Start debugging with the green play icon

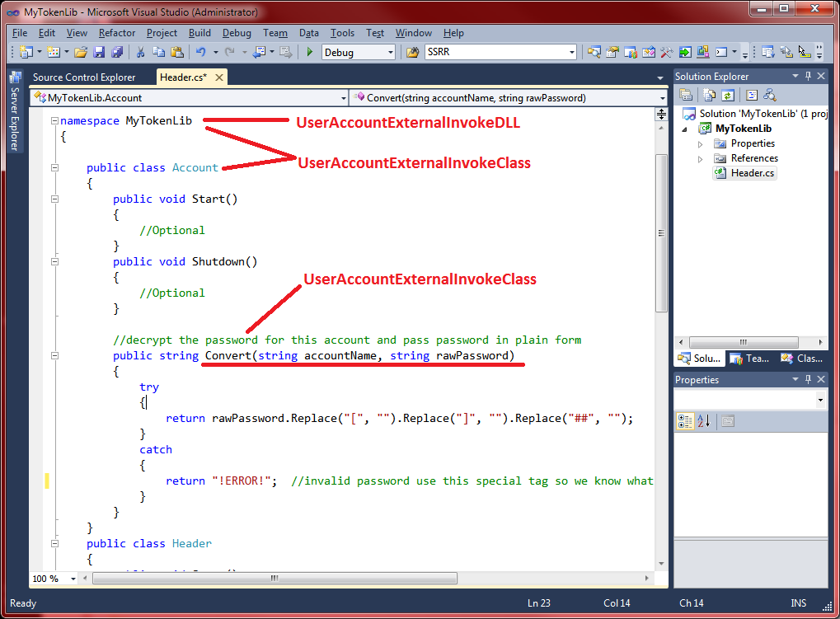[x=309, y=52]
